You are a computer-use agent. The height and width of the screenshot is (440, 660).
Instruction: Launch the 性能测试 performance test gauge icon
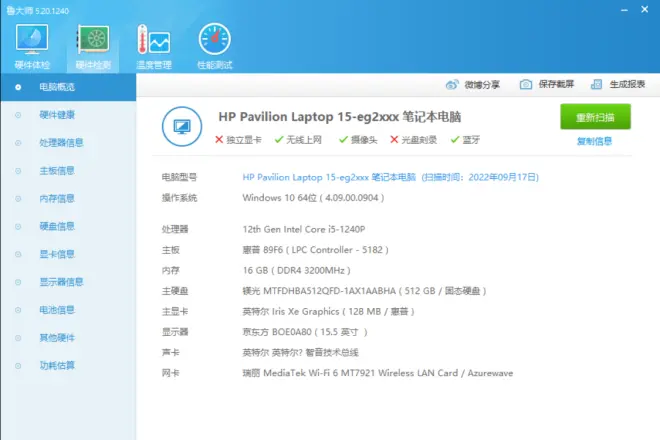coord(214,39)
